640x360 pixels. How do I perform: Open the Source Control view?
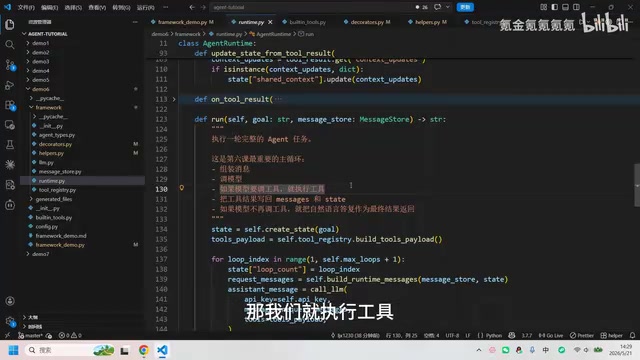(x=10, y=64)
